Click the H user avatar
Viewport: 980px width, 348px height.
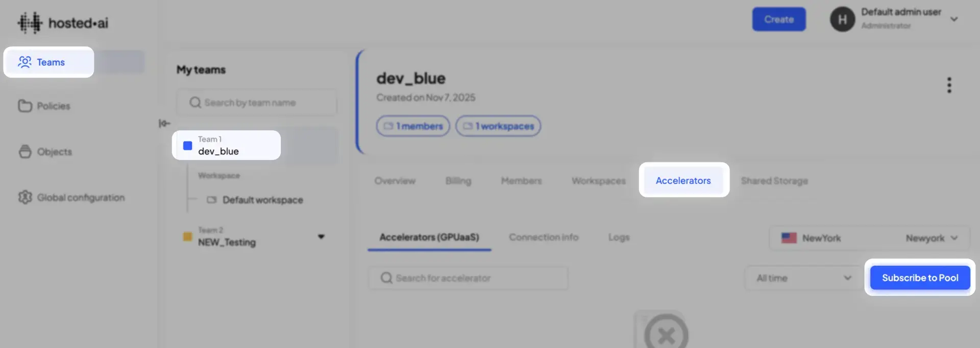[x=843, y=19]
